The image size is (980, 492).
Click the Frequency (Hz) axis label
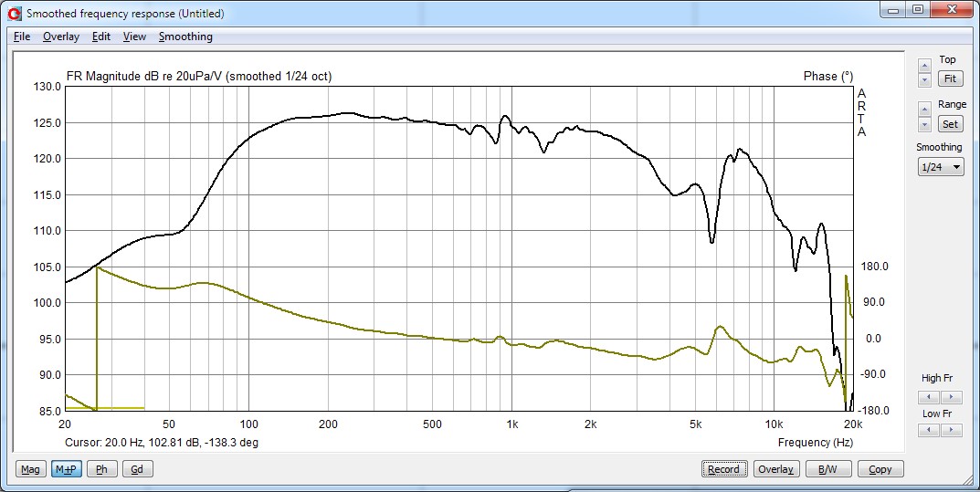815,443
